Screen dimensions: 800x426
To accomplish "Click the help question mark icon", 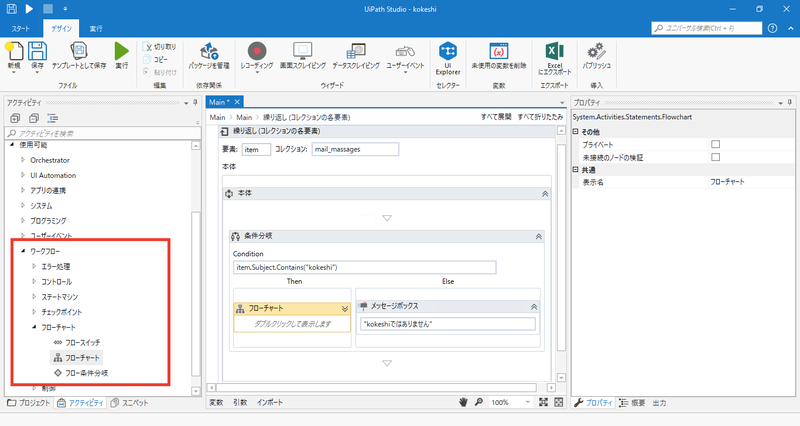I will coord(772,28).
